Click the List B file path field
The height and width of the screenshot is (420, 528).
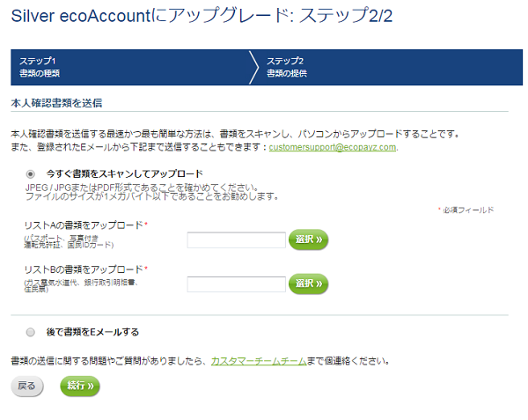237,284
